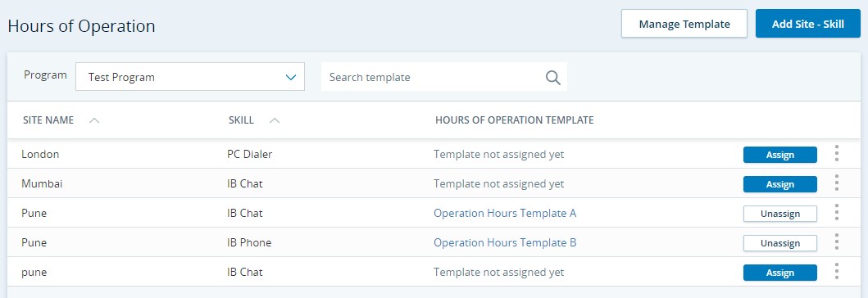Assign a template to London PC Dialer

tap(780, 155)
